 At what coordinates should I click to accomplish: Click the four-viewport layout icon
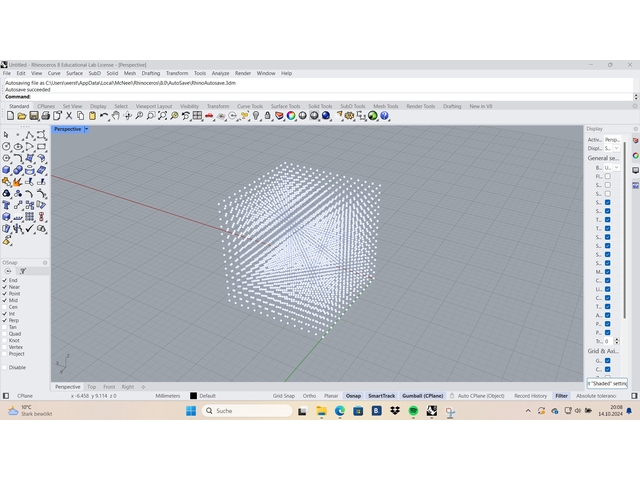[x=198, y=116]
